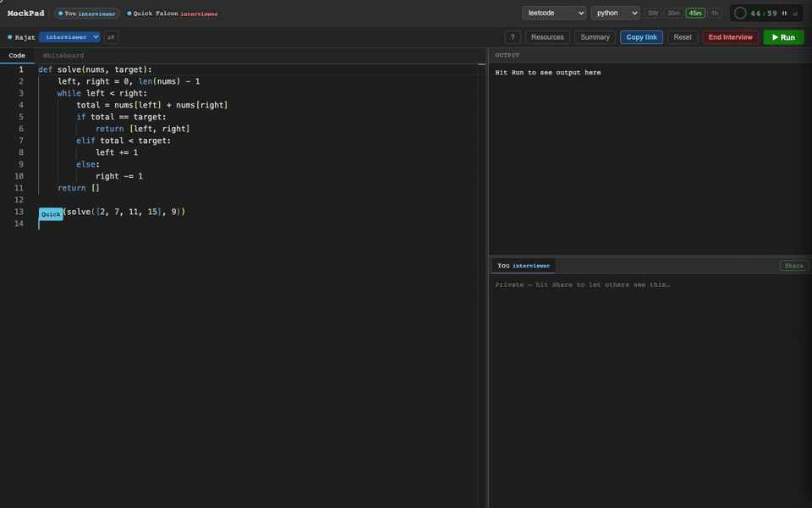Image resolution: width=812 pixels, height=508 pixels.
Task: Click the Rajat user name label
Action: click(x=25, y=37)
